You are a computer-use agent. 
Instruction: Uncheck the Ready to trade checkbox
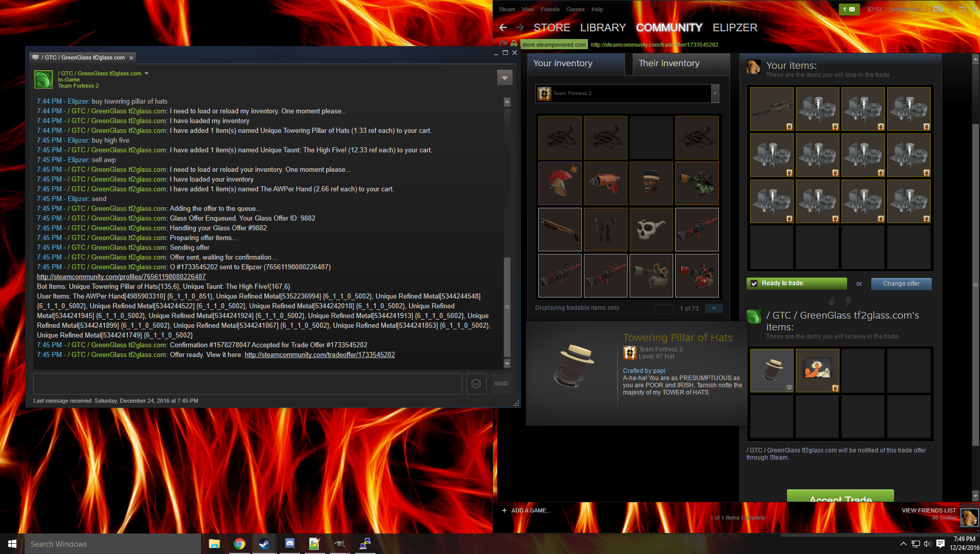coord(754,283)
